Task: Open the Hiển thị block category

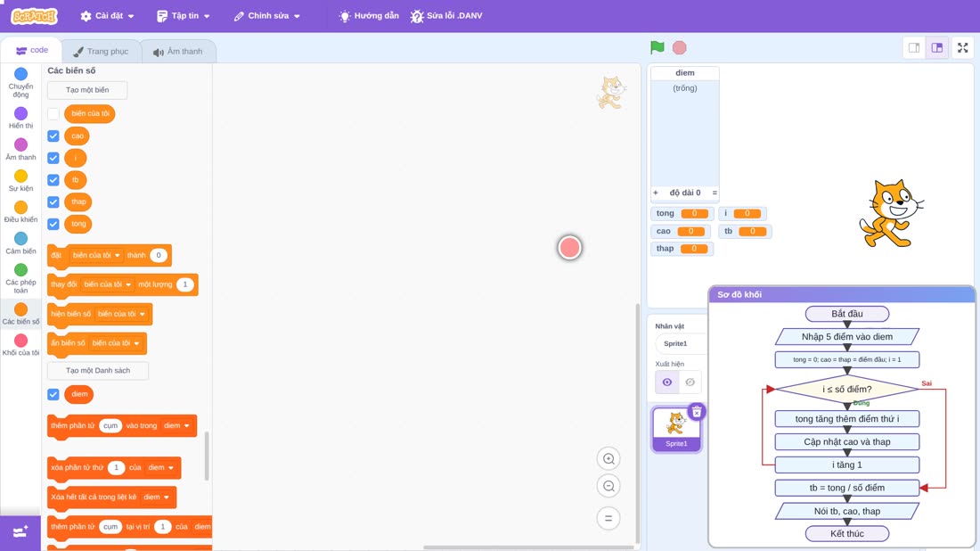Action: tap(20, 118)
